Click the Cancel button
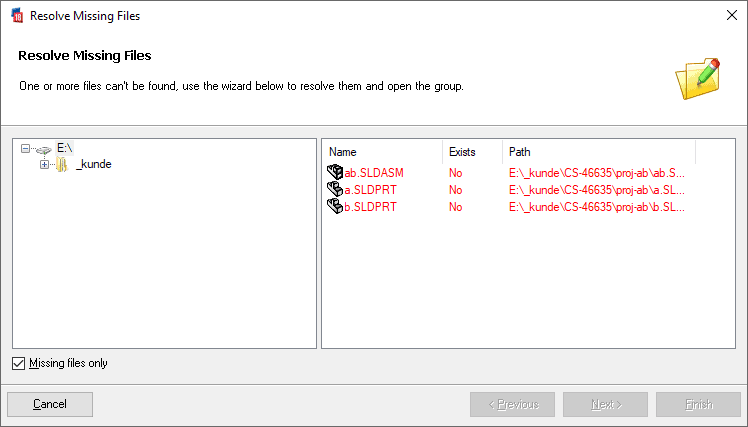Screen dimensions: 748x427 (50, 405)
